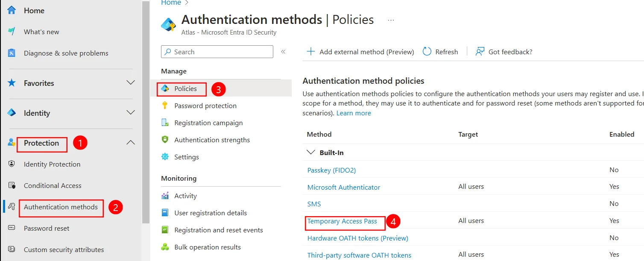Focus the Search box in resource menu
This screenshot has width=644, height=261.
[217, 52]
